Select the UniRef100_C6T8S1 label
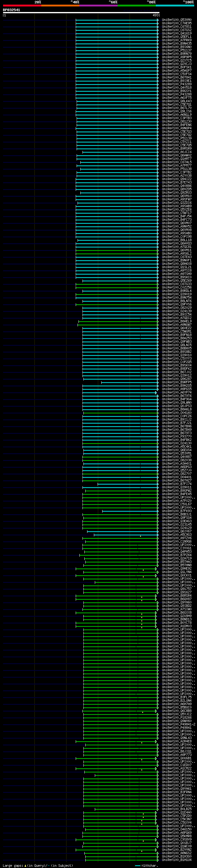Viewport: 197px width, 868px height. (x=177, y=26)
